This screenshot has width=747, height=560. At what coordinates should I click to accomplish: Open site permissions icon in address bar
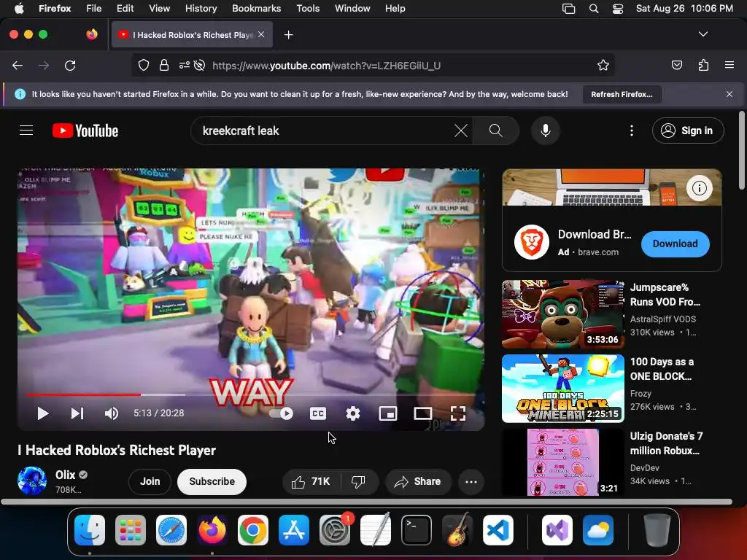click(x=185, y=65)
